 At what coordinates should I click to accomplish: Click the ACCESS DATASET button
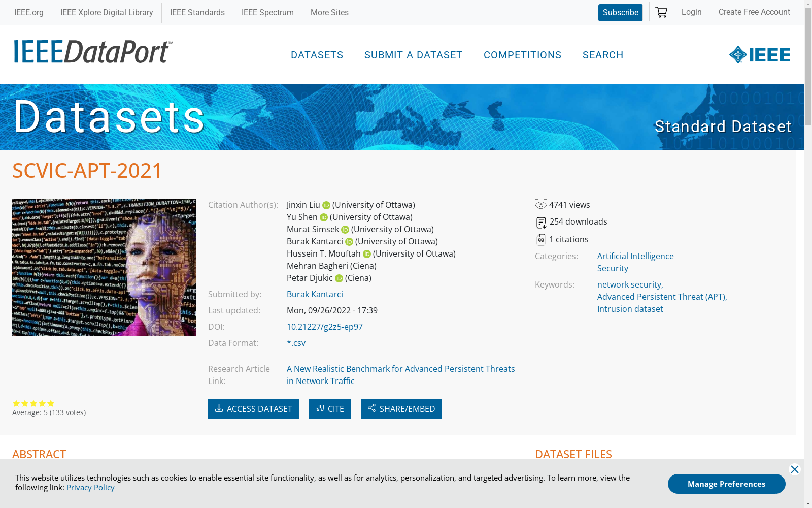coord(253,409)
